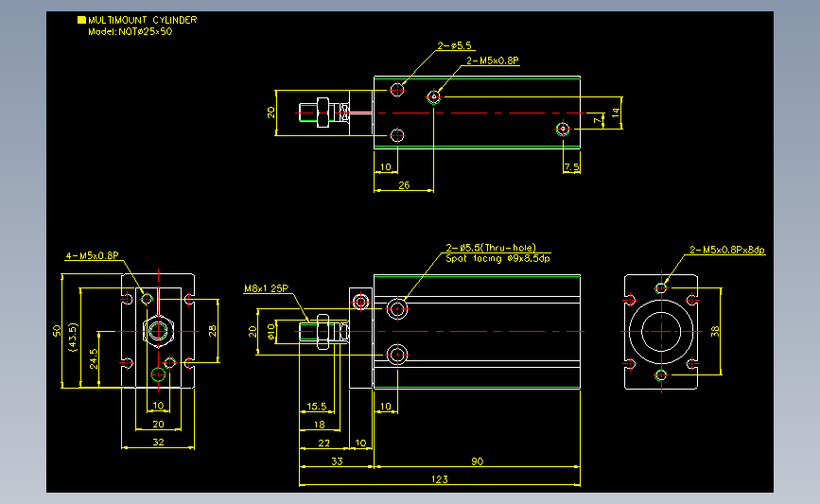
Task: Click the 32 width dimension
Action: pyautogui.click(x=158, y=442)
